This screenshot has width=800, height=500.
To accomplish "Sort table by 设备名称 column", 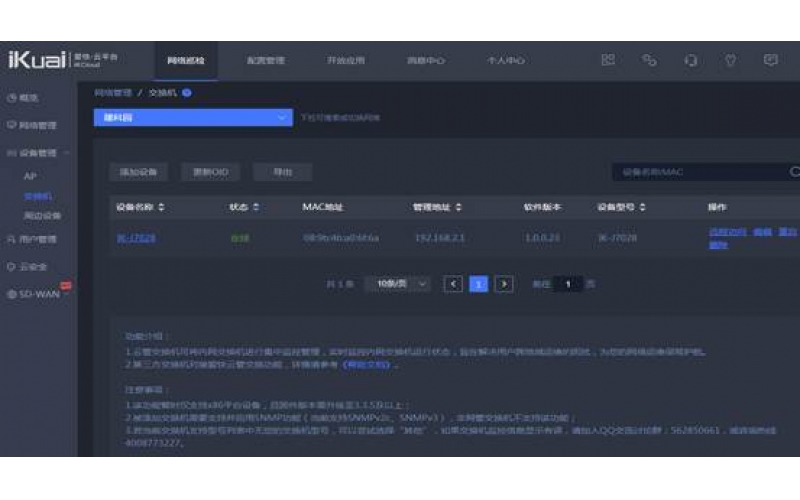I will [x=141, y=207].
